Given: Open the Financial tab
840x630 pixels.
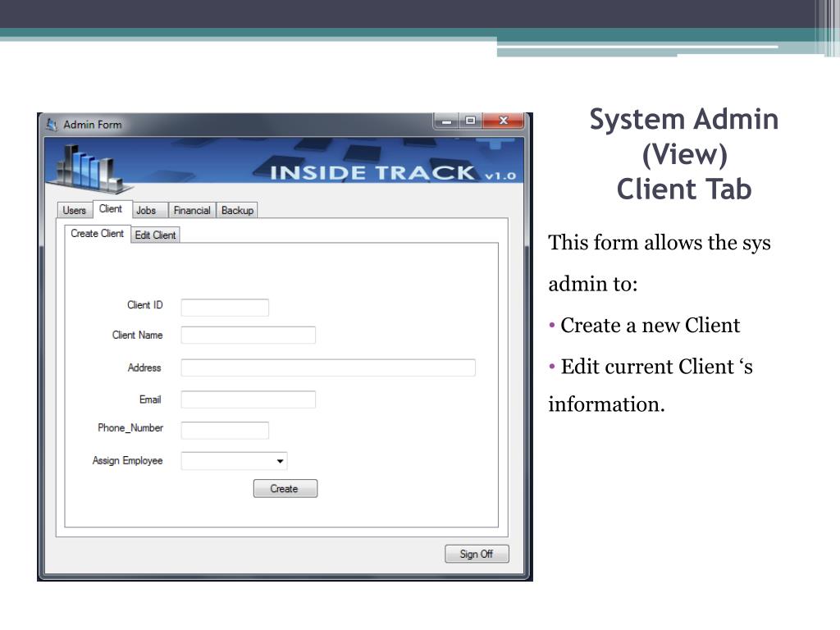Looking at the screenshot, I should [x=192, y=210].
